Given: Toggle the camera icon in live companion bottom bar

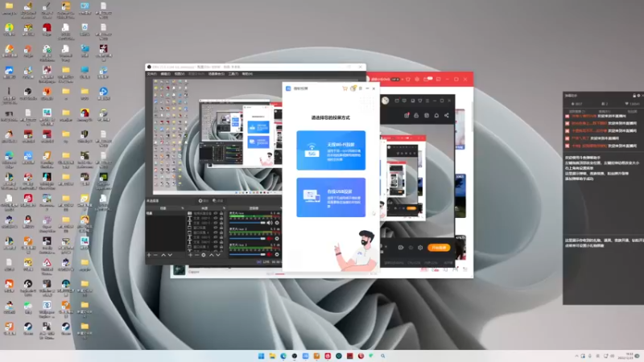Looking at the screenshot, I should (400, 248).
